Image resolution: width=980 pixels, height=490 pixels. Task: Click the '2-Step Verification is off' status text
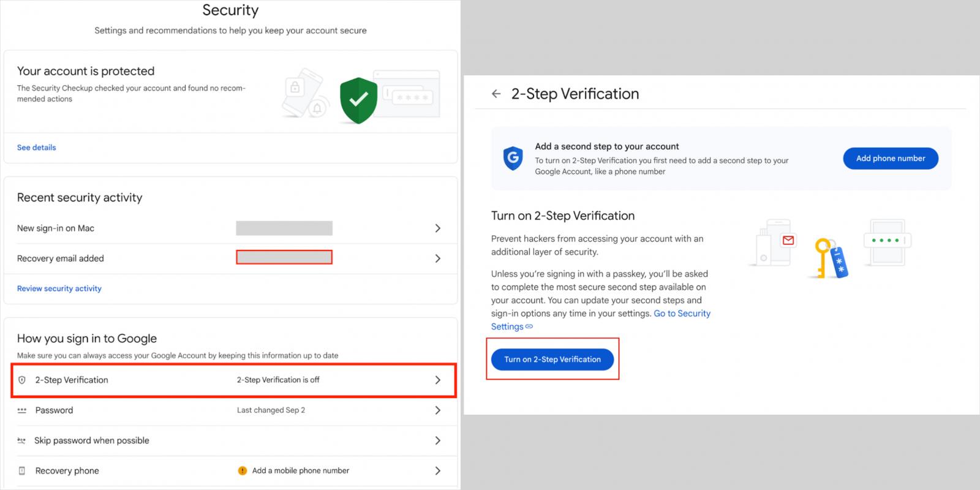(278, 380)
